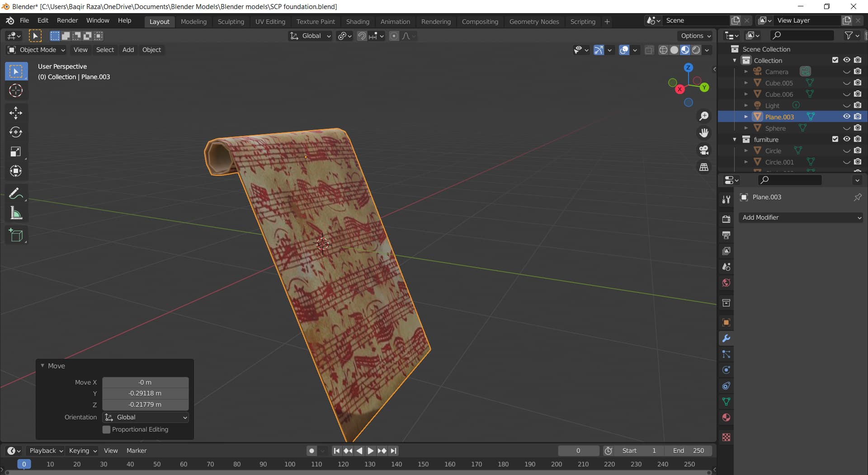Open the Add Modifier dropdown
The image size is (868, 475).
pyautogui.click(x=801, y=217)
